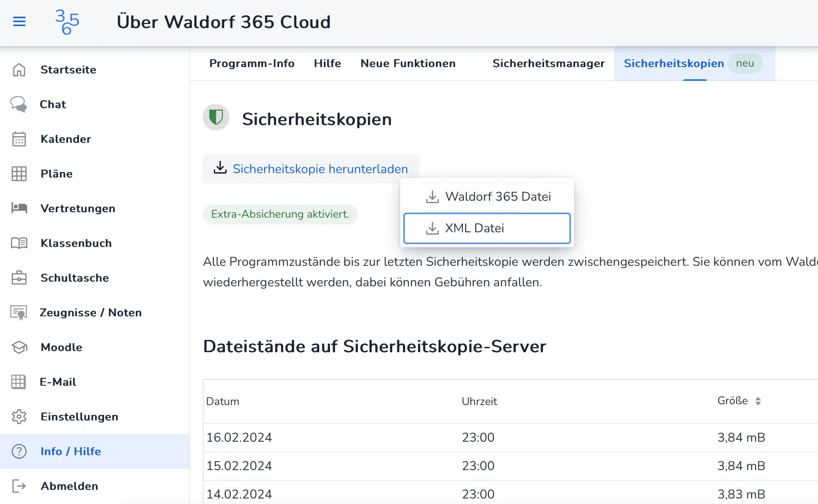Open Einstellungen from sidebar
This screenshot has height=504, width=818.
[95, 417]
